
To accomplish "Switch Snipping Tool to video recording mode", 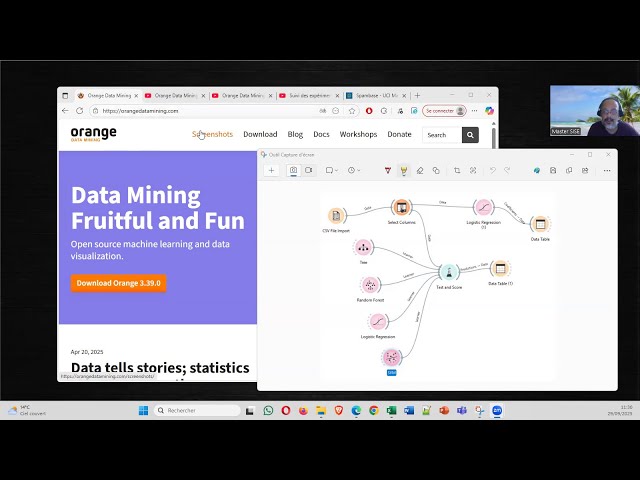I will pyautogui.click(x=309, y=170).
